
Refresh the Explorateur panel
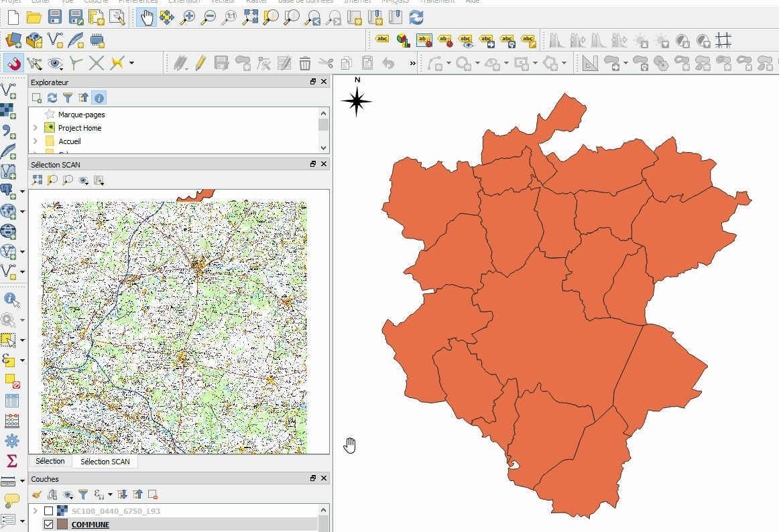pos(52,98)
